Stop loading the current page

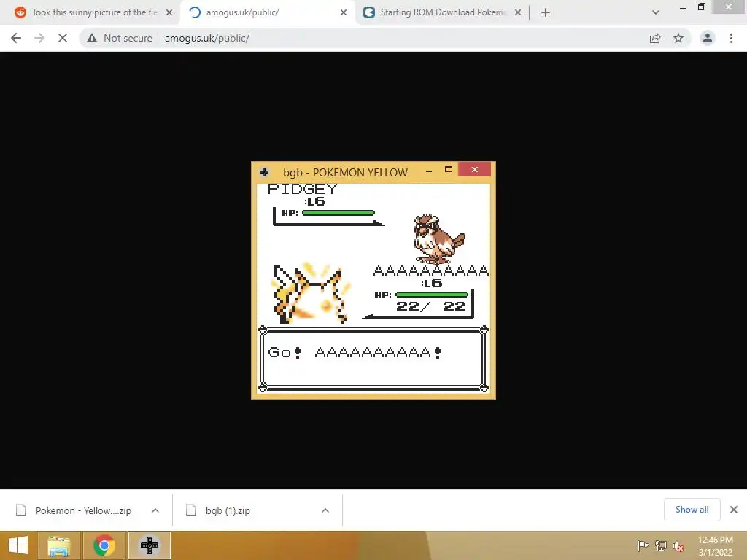63,38
